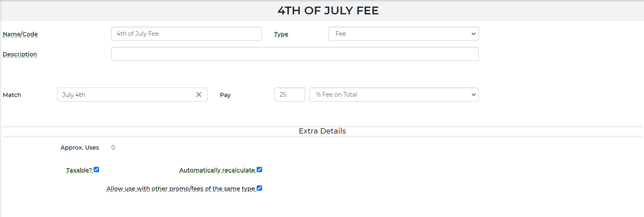The image size is (644, 217).
Task: Click the Pay label
Action: click(225, 95)
